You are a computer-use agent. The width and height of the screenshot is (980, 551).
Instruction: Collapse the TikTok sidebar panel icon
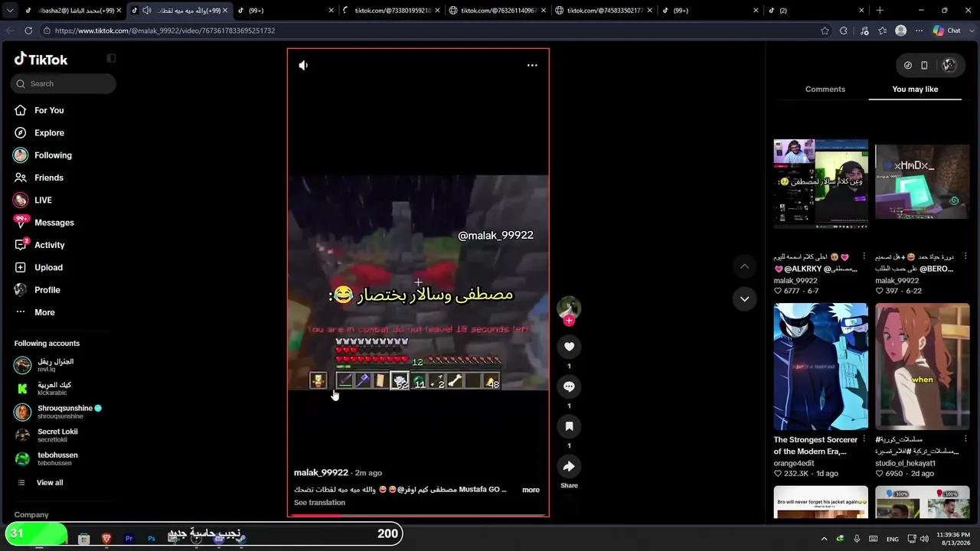(111, 59)
